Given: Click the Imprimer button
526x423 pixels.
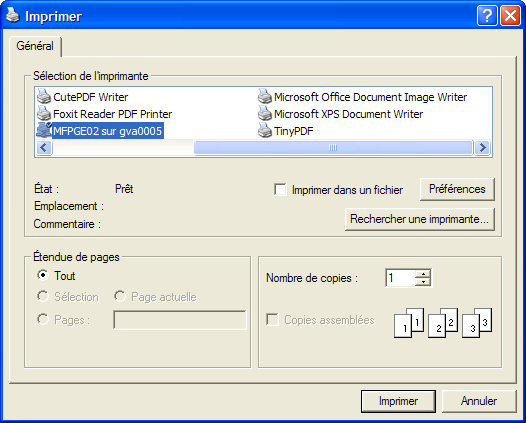Looking at the screenshot, I should coord(398,401).
